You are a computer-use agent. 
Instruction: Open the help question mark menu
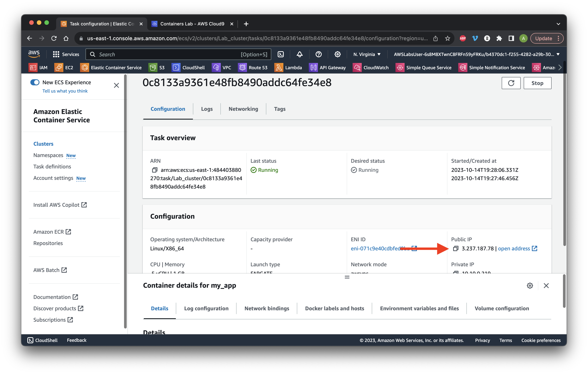[x=318, y=54]
